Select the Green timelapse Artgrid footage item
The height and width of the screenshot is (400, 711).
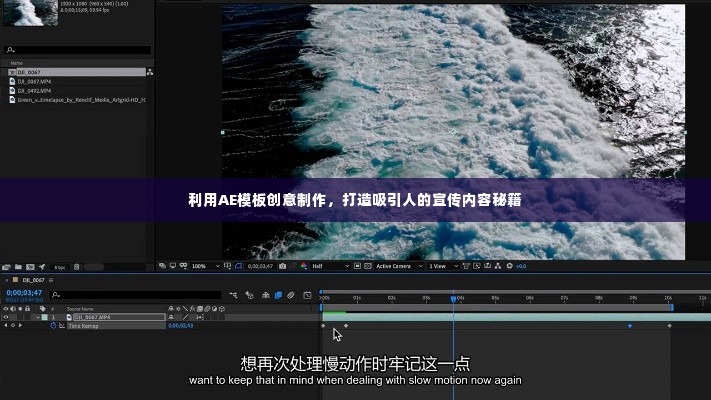pyautogui.click(x=81, y=100)
